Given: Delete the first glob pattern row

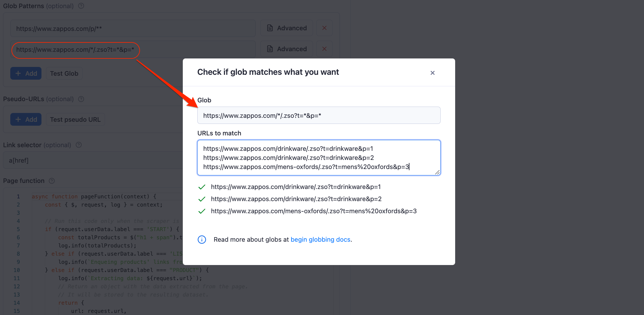Looking at the screenshot, I should 324,28.
